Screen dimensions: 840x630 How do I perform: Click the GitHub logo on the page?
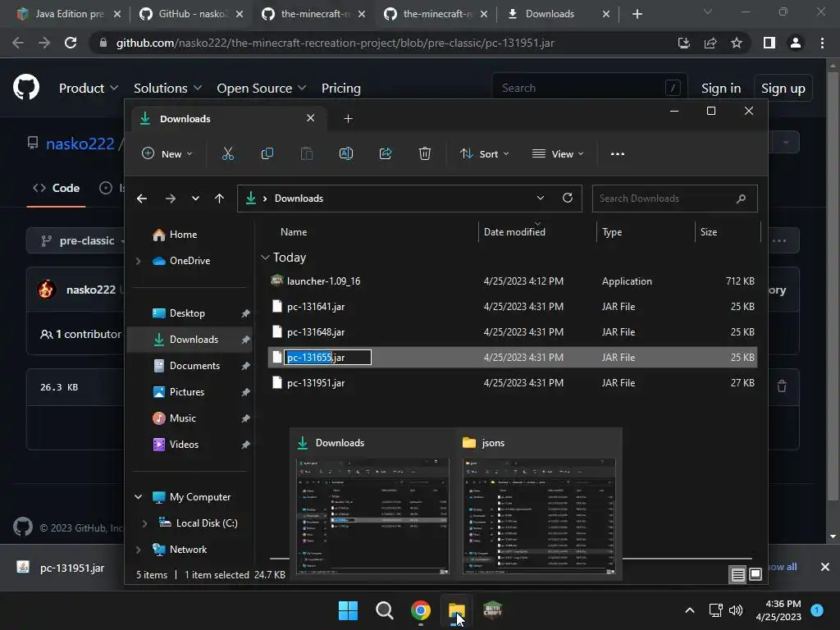26,87
